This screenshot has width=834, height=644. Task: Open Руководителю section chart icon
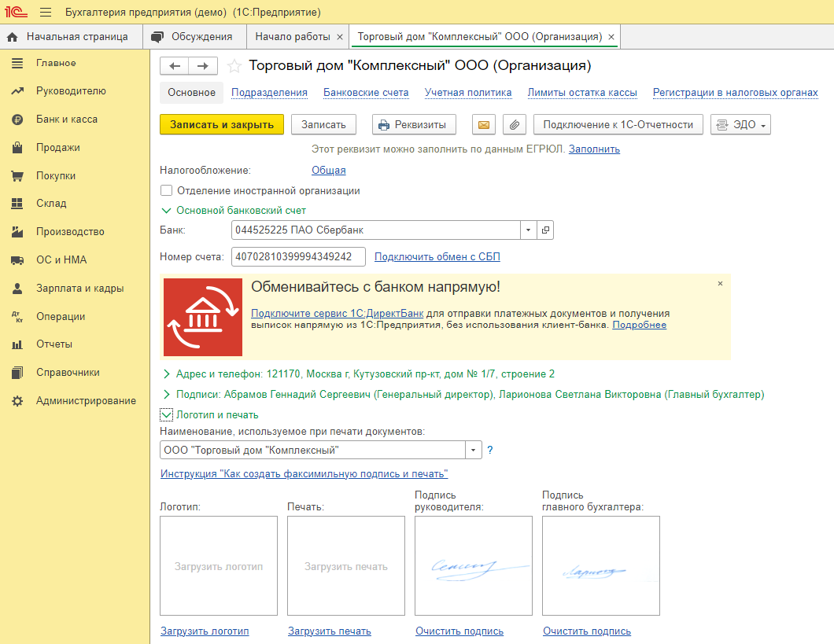pyautogui.click(x=17, y=91)
